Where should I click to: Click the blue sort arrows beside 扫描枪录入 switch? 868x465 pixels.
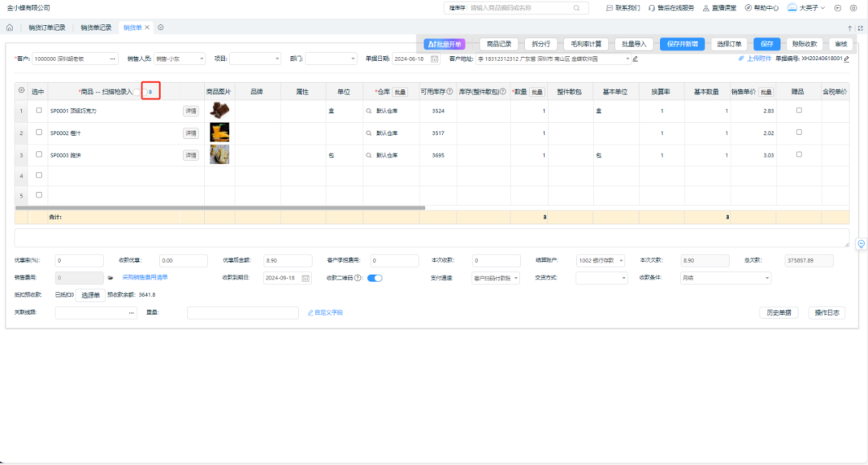[150, 92]
